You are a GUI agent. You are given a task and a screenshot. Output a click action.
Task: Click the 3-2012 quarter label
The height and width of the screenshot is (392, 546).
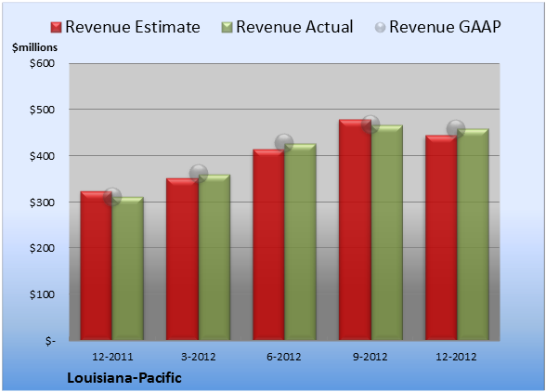pyautogui.click(x=199, y=357)
